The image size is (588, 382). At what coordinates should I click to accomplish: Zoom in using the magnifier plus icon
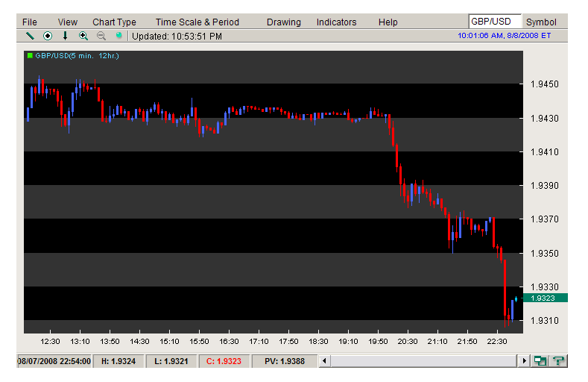[x=83, y=35]
